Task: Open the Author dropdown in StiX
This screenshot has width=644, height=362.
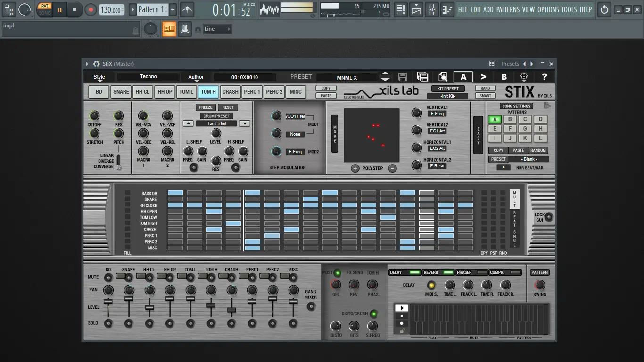Action: [196, 77]
